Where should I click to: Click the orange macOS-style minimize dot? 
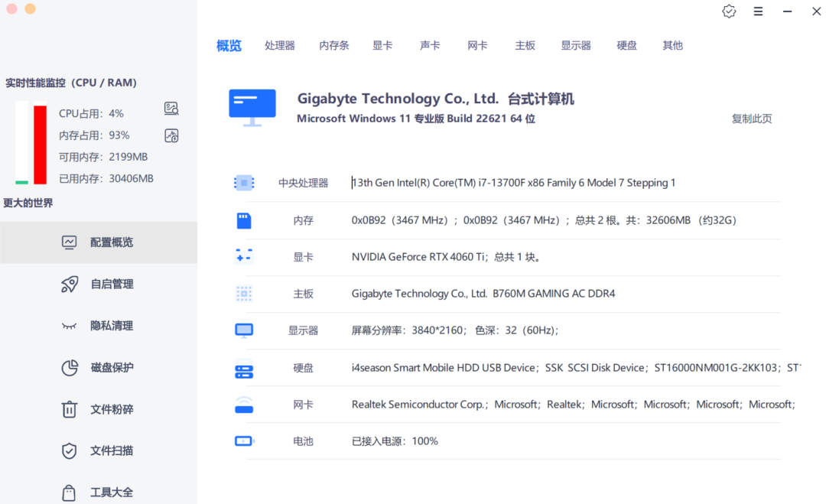coord(30,9)
